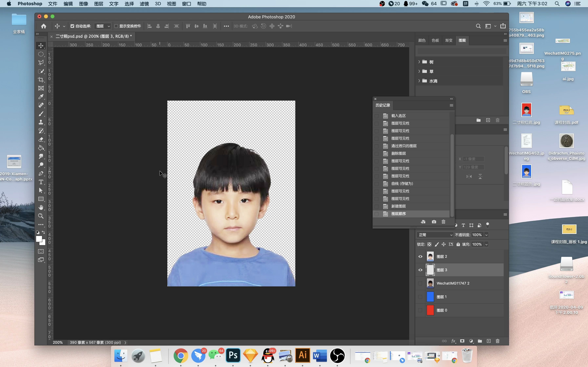Toggle visibility of 图层 3
Viewport: 588px width, 367px height.
pos(420,270)
